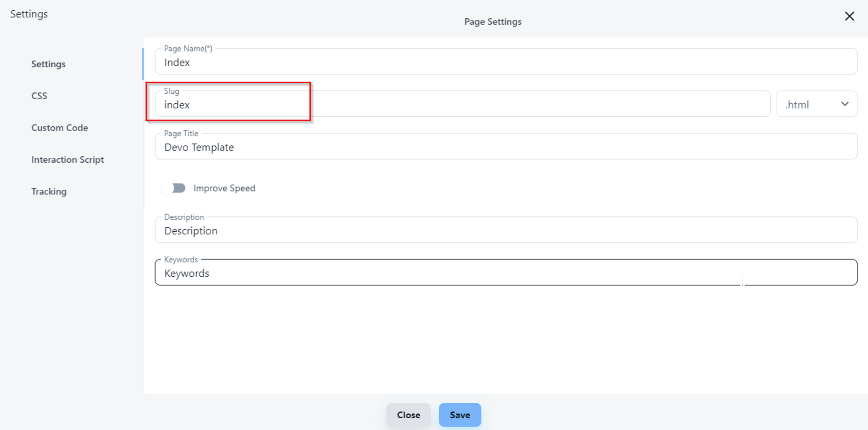Click the Page Name(*) field label
The width and height of the screenshot is (868, 430).
188,49
